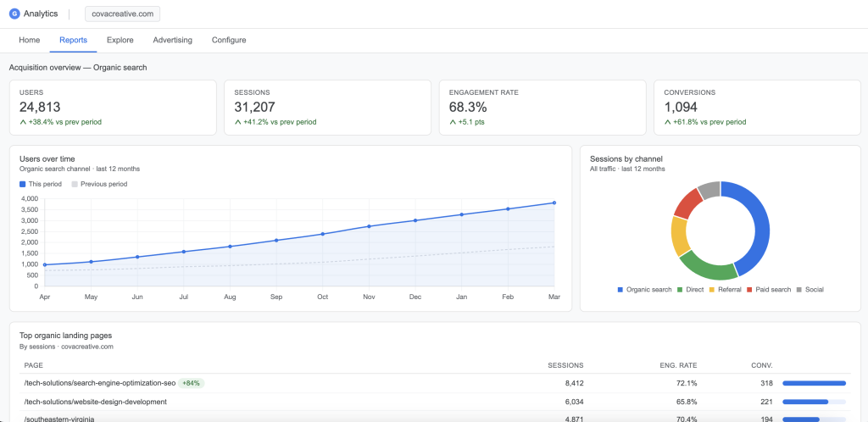
Task: Click the red Paid search legend swatch
Action: tap(749, 290)
